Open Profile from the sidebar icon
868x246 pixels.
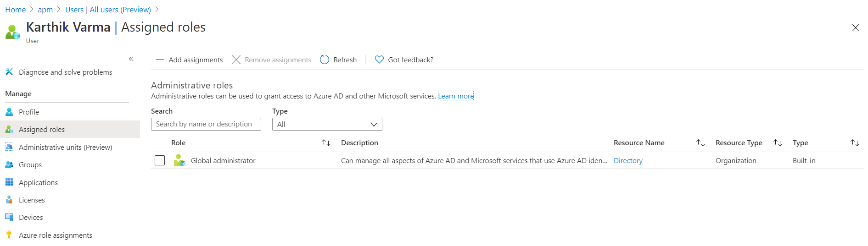tap(9, 112)
